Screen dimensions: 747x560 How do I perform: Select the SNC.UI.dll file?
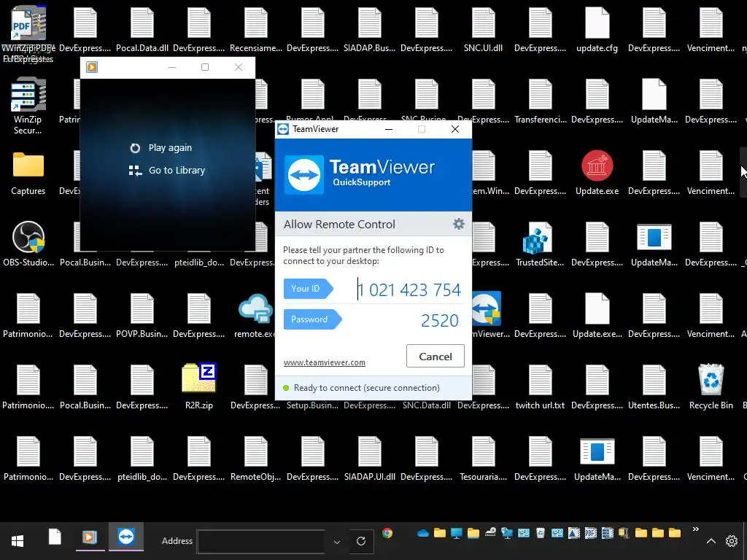coord(483,29)
